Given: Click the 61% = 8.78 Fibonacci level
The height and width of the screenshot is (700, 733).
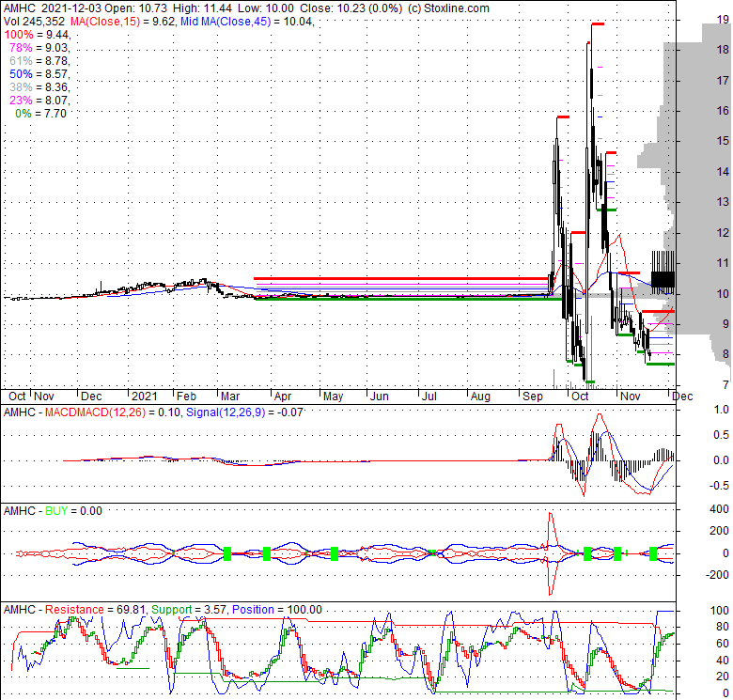Looking at the screenshot, I should point(39,61).
